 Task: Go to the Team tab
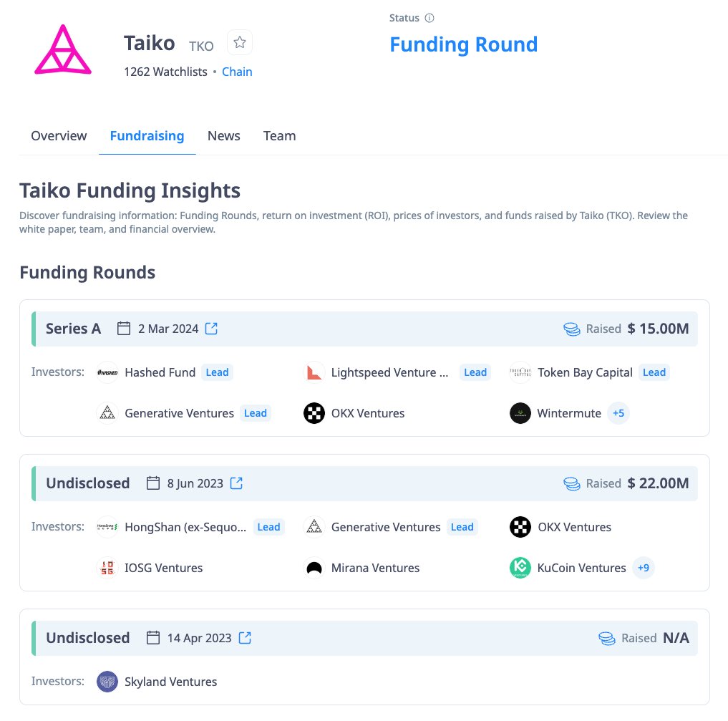pyautogui.click(x=279, y=136)
